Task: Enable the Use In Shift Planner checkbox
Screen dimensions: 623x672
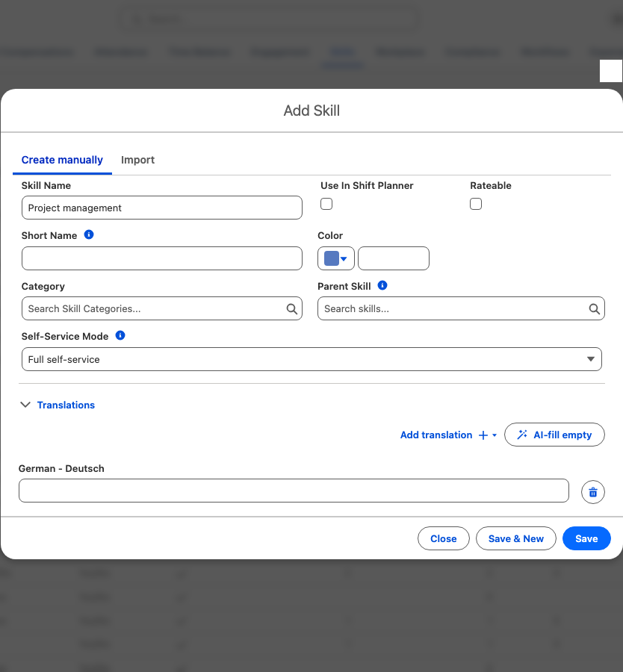Action: coord(326,204)
